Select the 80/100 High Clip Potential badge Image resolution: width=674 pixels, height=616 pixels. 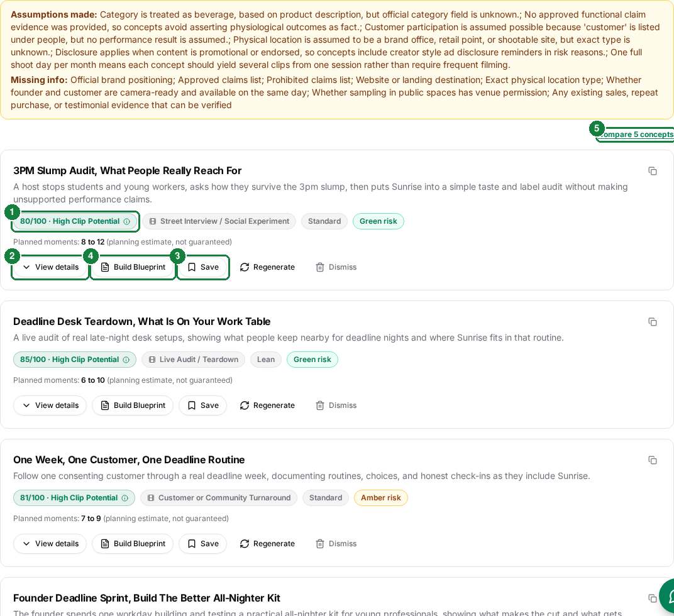coord(75,221)
